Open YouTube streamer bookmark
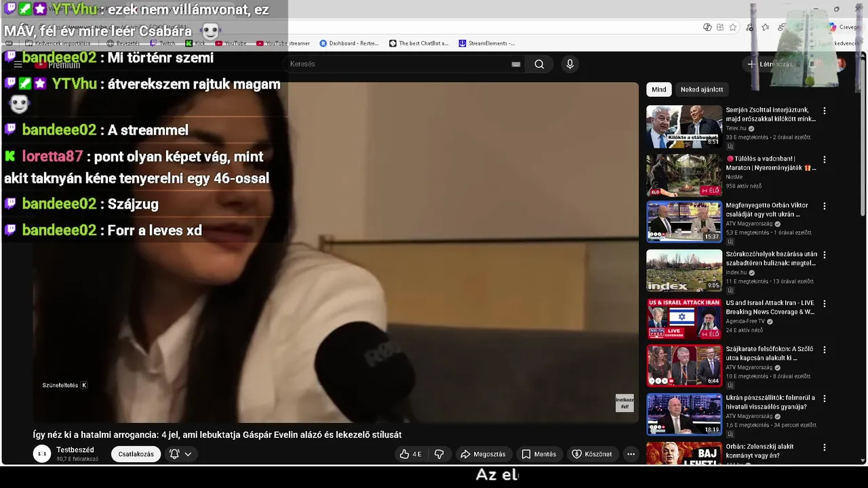 point(283,43)
